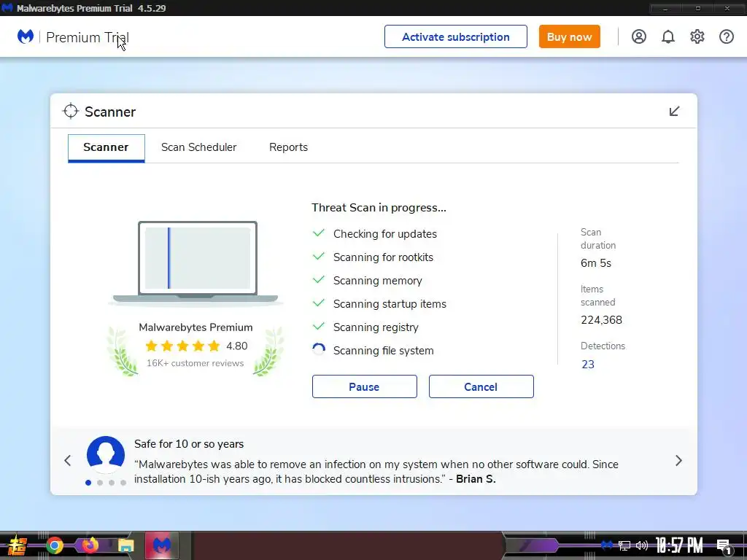
Task: Click 'Scanning memory' step
Action: [x=377, y=281]
